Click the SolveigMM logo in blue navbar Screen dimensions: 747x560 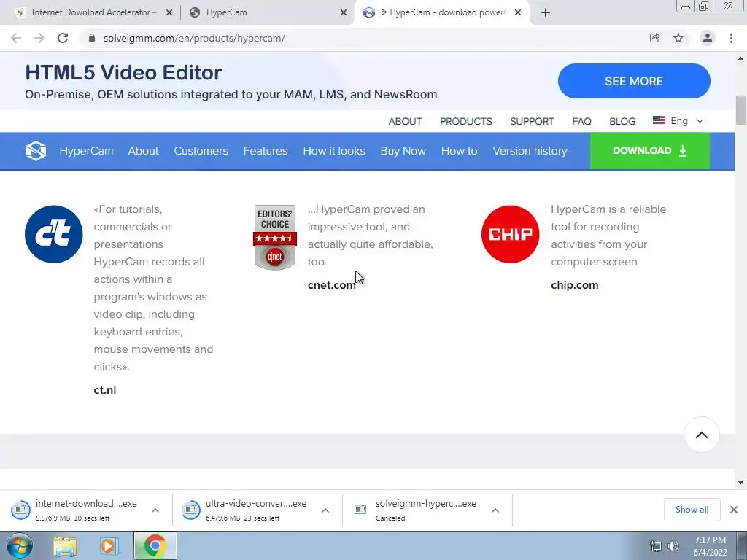(36, 151)
